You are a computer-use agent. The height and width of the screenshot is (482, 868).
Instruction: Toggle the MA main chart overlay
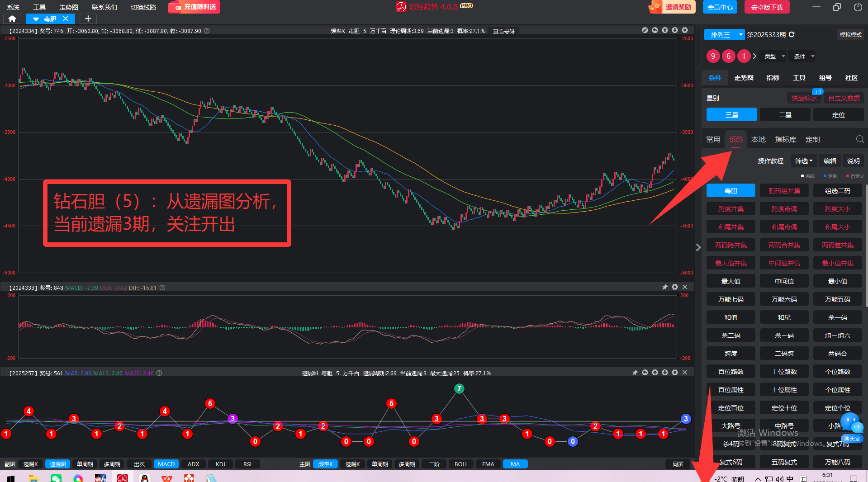515,464
